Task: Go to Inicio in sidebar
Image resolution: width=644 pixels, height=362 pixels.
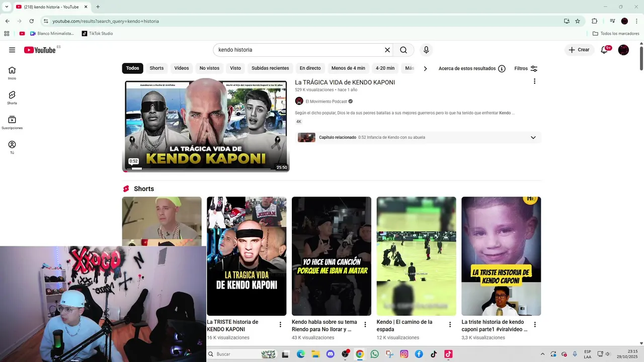Action: tap(12, 73)
